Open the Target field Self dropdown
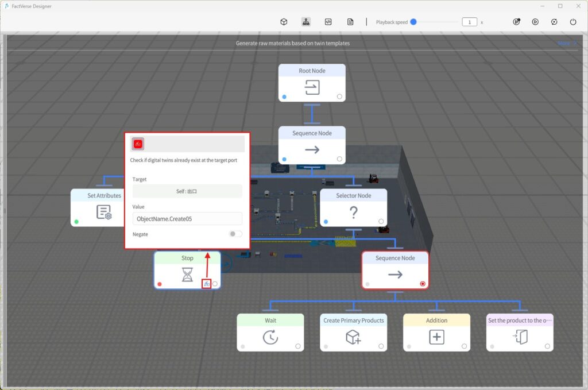588x390 pixels. [187, 191]
